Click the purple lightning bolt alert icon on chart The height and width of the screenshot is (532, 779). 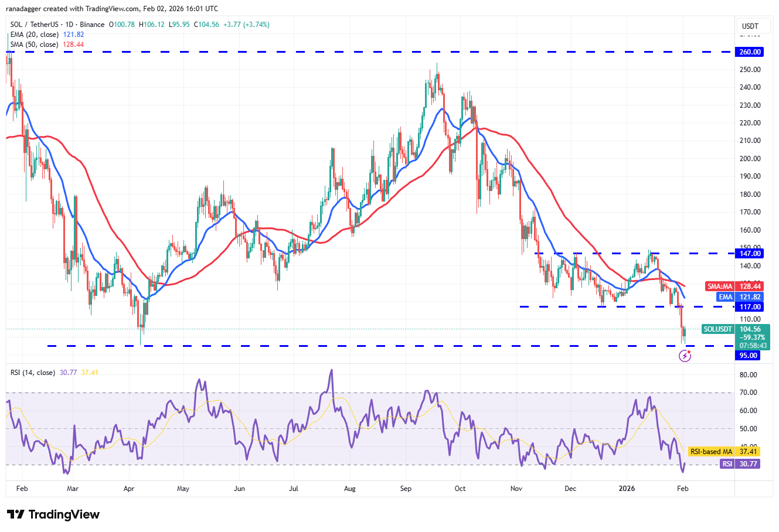(x=685, y=355)
